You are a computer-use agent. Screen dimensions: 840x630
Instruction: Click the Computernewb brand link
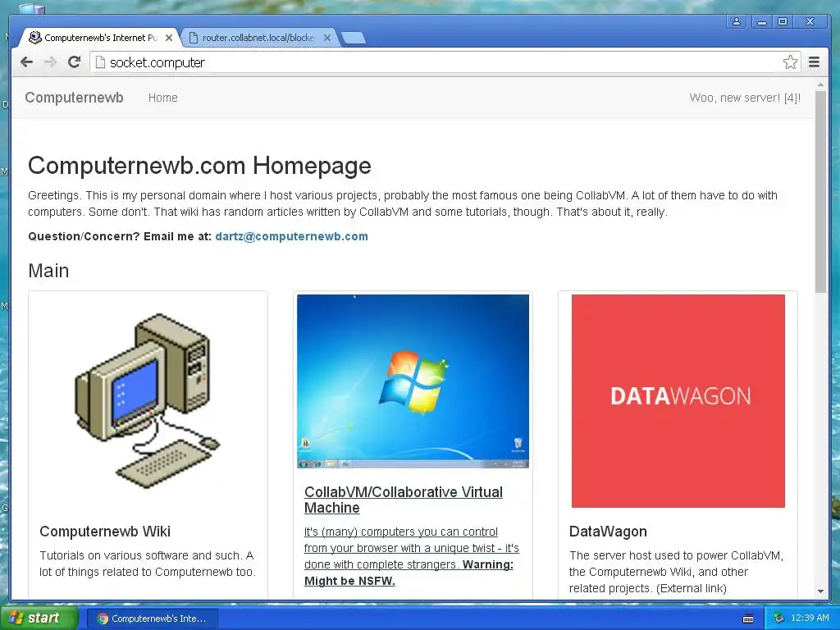[x=74, y=98]
